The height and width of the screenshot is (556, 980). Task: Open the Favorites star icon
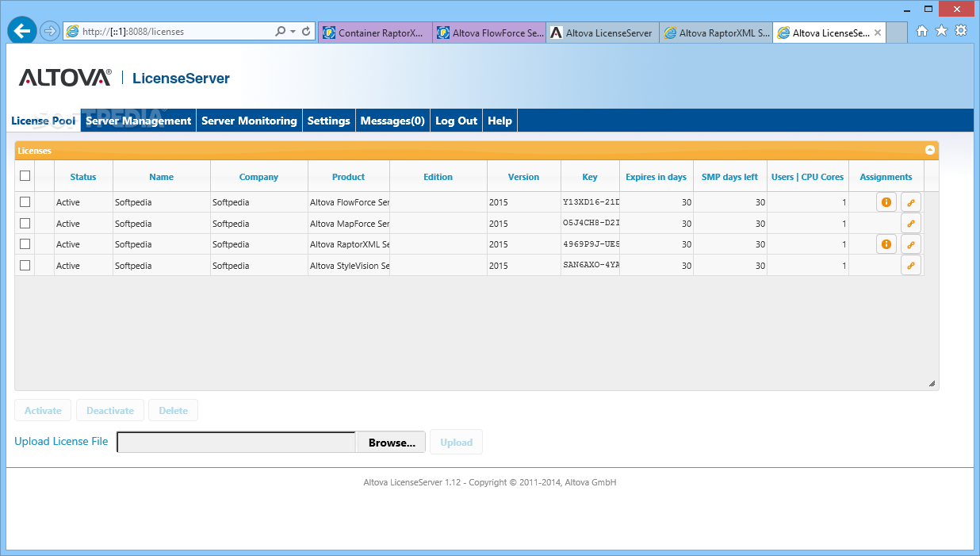click(x=941, y=31)
